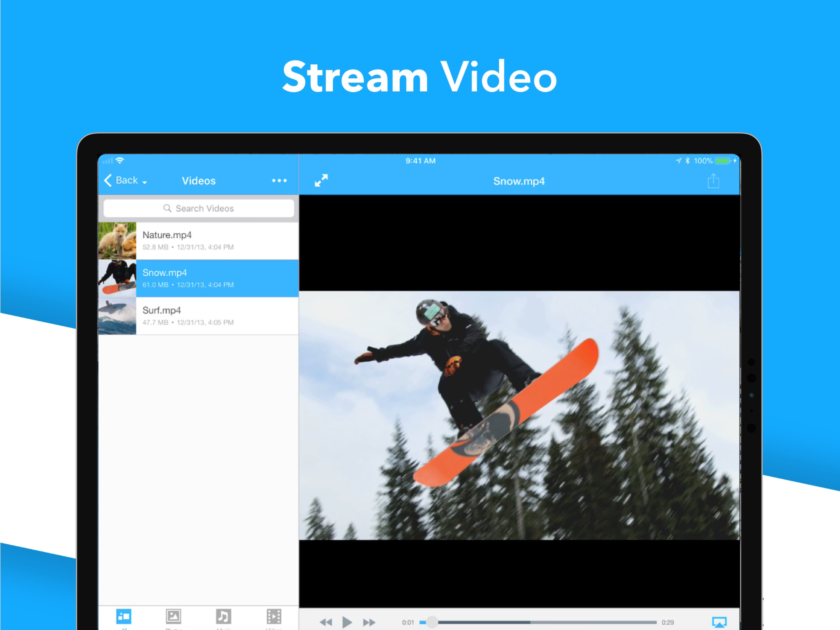This screenshot has width=840, height=630.
Task: Select the Surf.mp4 list item
Action: pyautogui.click(x=216, y=316)
